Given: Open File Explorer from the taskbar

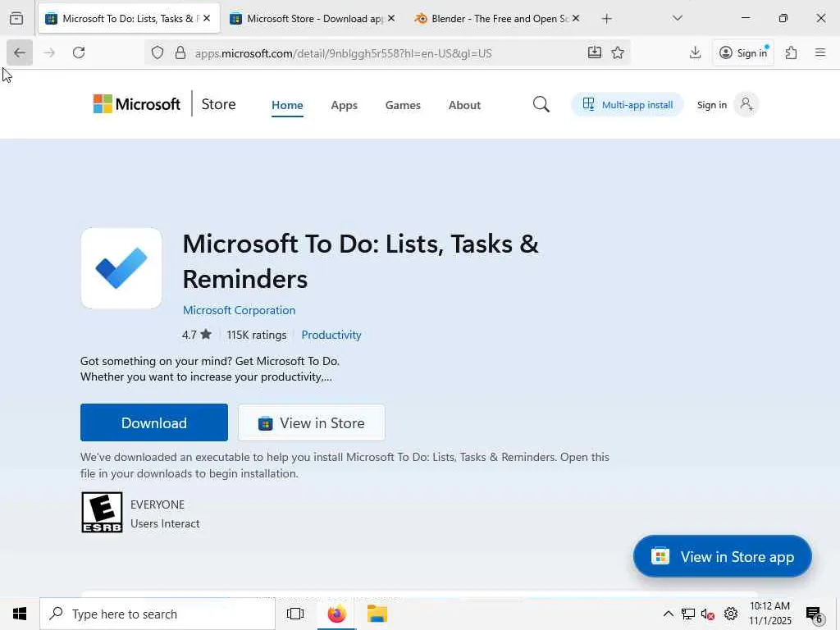Looking at the screenshot, I should coord(377,614).
